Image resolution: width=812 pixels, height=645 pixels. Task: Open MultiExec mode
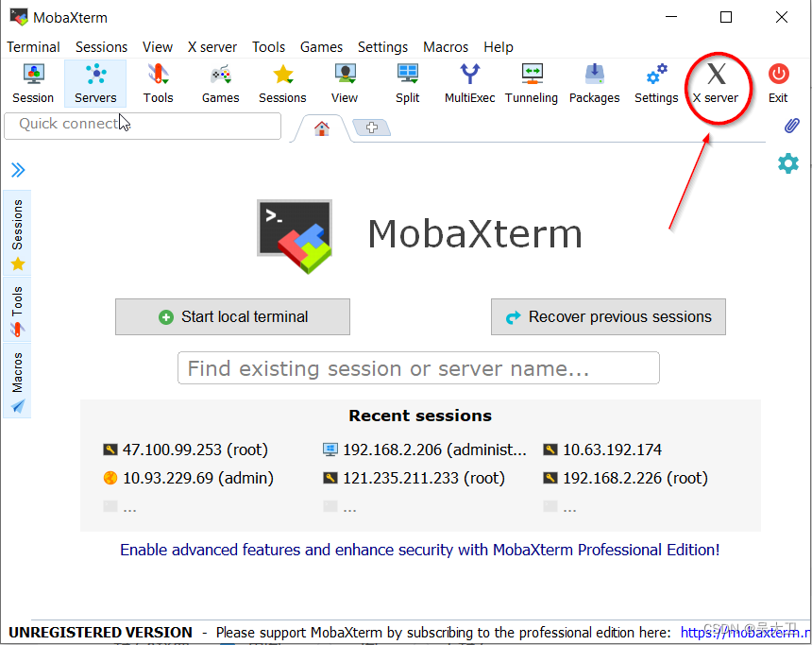[469, 83]
